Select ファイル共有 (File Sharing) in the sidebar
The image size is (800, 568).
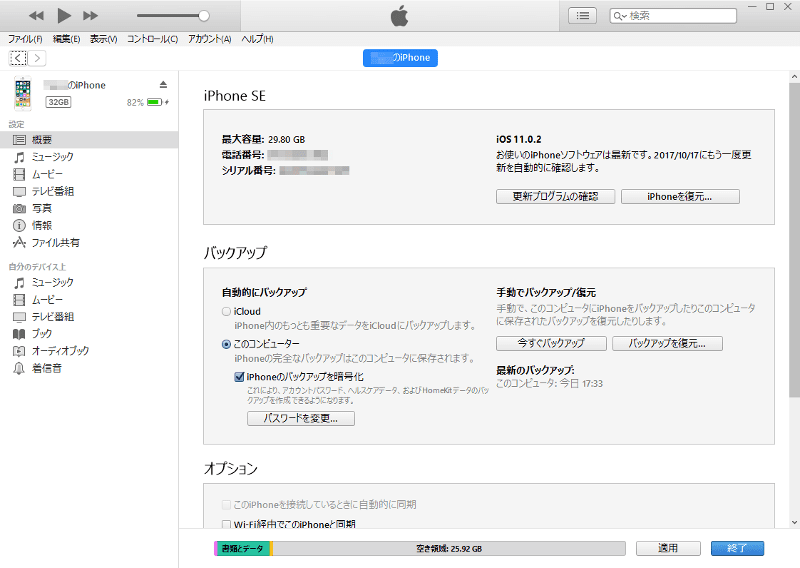(x=55, y=242)
